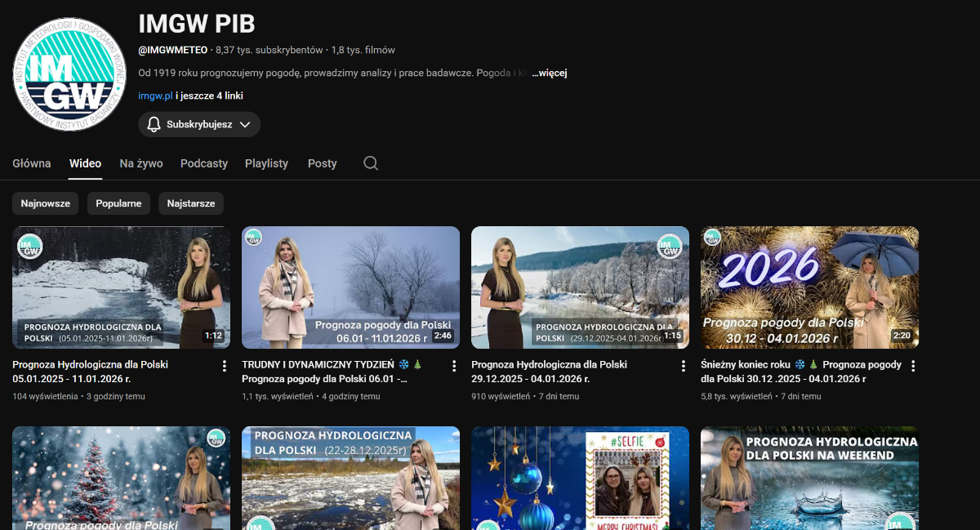Click the notification bell icon in the Subskrybujesz button
The image size is (980, 530).
pos(154,124)
